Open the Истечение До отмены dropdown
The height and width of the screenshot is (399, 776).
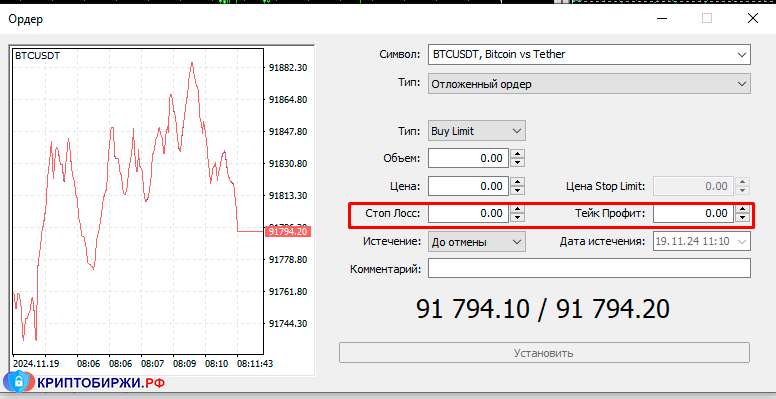[477, 242]
